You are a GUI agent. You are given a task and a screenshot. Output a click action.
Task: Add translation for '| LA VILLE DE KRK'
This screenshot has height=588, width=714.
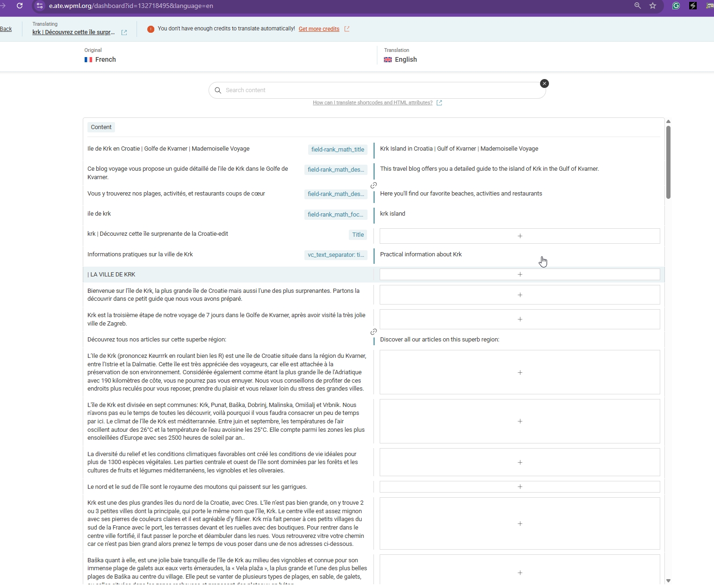click(519, 274)
